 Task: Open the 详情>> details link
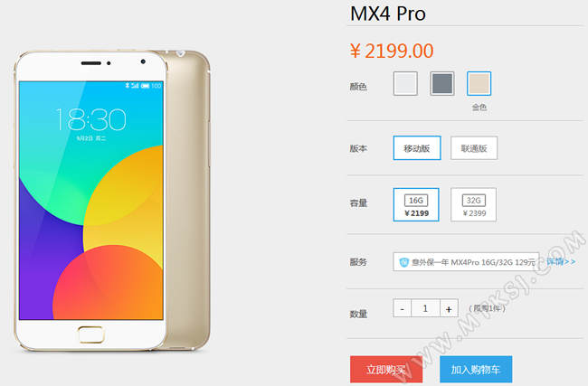561,261
